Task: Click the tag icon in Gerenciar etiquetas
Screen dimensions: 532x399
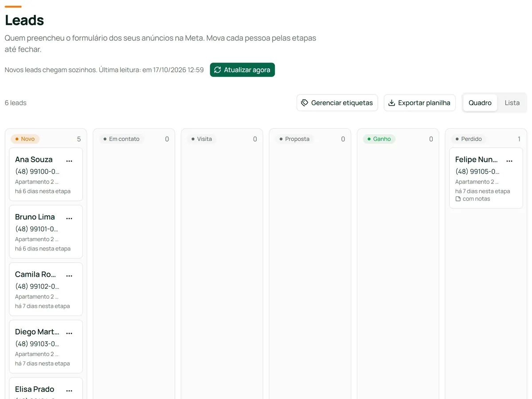Action: (x=305, y=103)
